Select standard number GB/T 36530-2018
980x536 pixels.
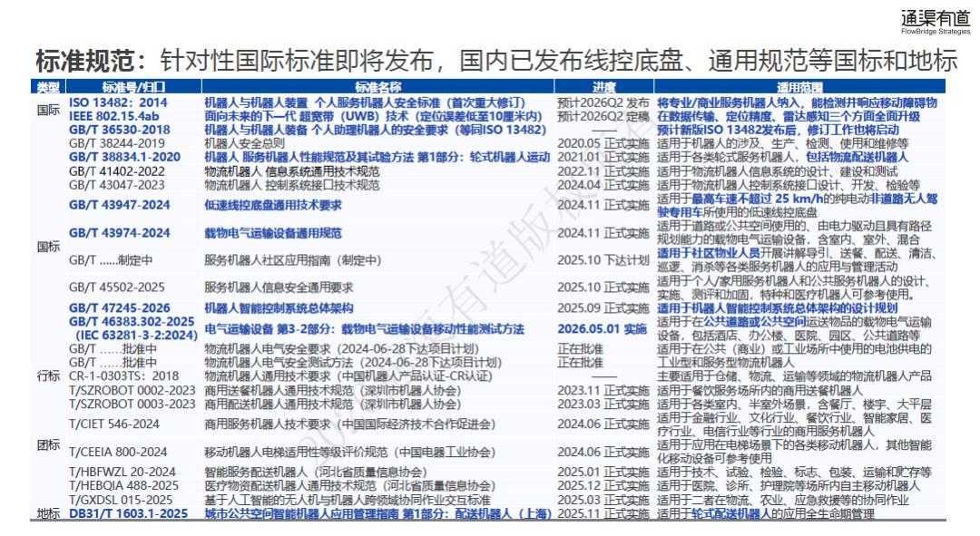pos(120,130)
